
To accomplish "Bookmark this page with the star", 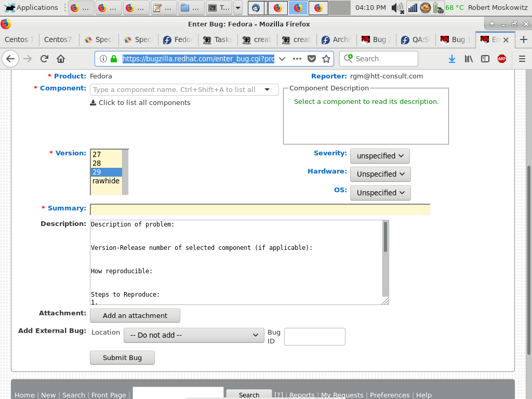I will [326, 59].
